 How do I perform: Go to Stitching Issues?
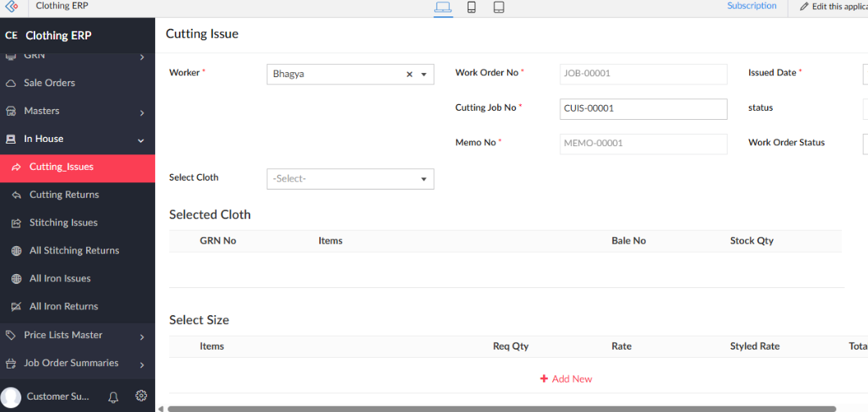(x=63, y=223)
